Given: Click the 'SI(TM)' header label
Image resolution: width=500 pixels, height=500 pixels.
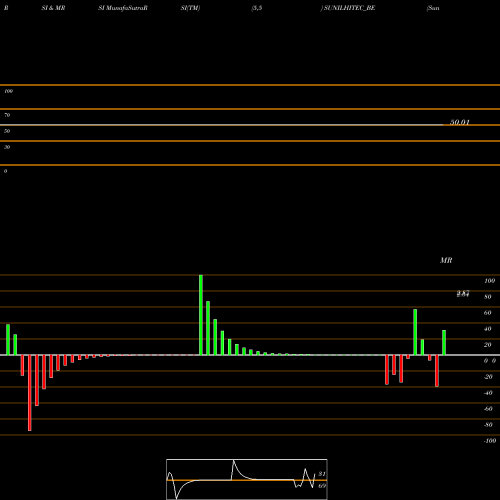Looking at the screenshot, I should pyautogui.click(x=190, y=8).
